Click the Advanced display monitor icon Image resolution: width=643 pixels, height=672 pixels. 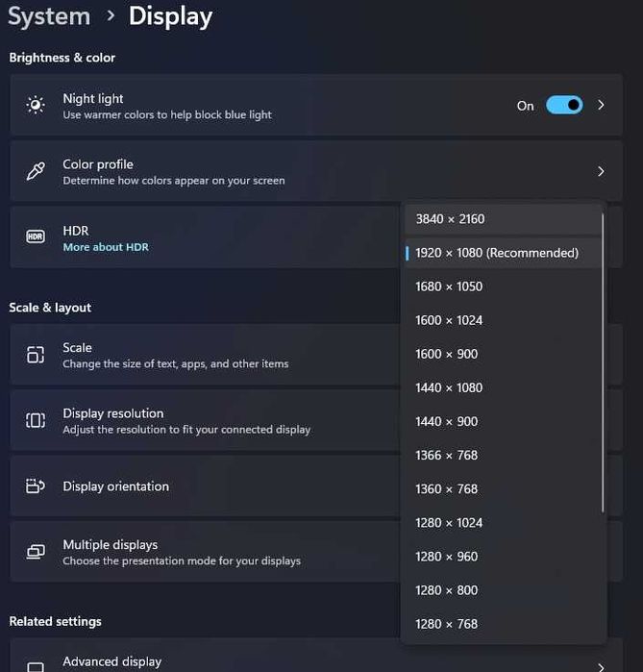coord(36,667)
